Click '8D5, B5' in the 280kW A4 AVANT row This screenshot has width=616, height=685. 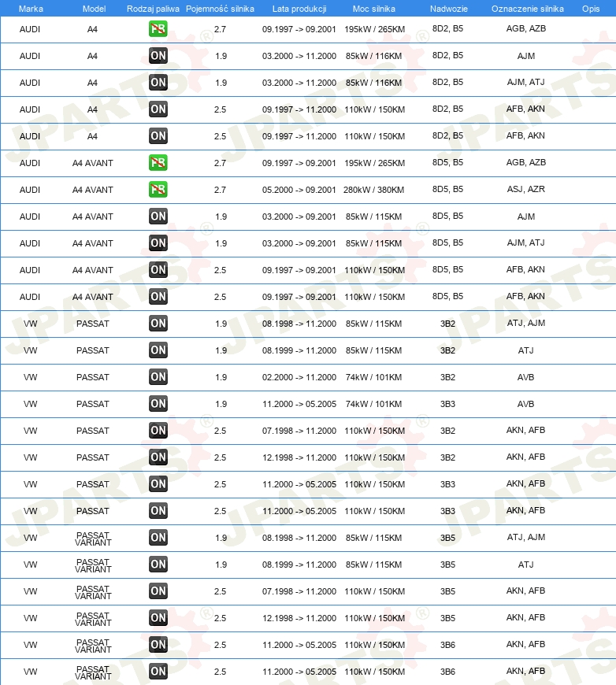(x=447, y=189)
